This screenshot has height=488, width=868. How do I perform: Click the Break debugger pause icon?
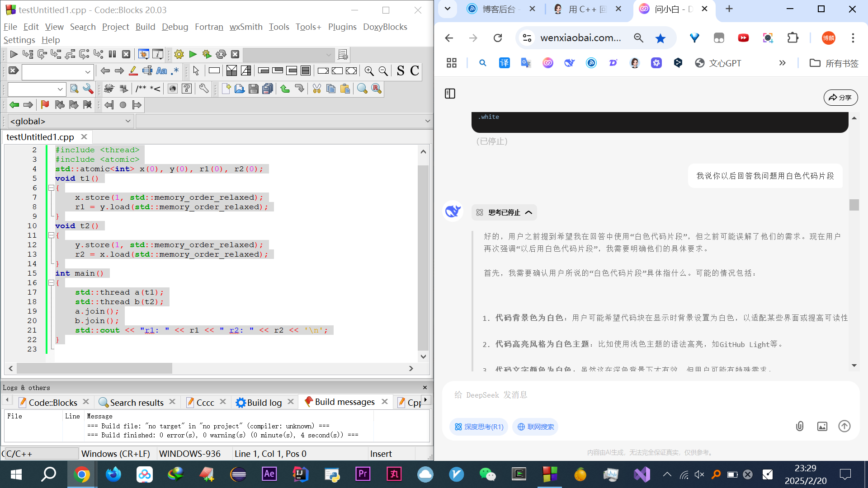112,54
